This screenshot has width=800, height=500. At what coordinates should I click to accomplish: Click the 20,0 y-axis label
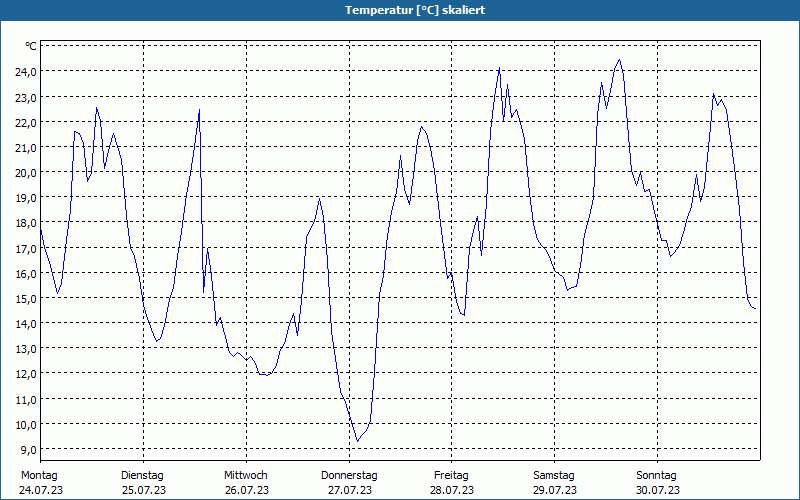pos(26,173)
